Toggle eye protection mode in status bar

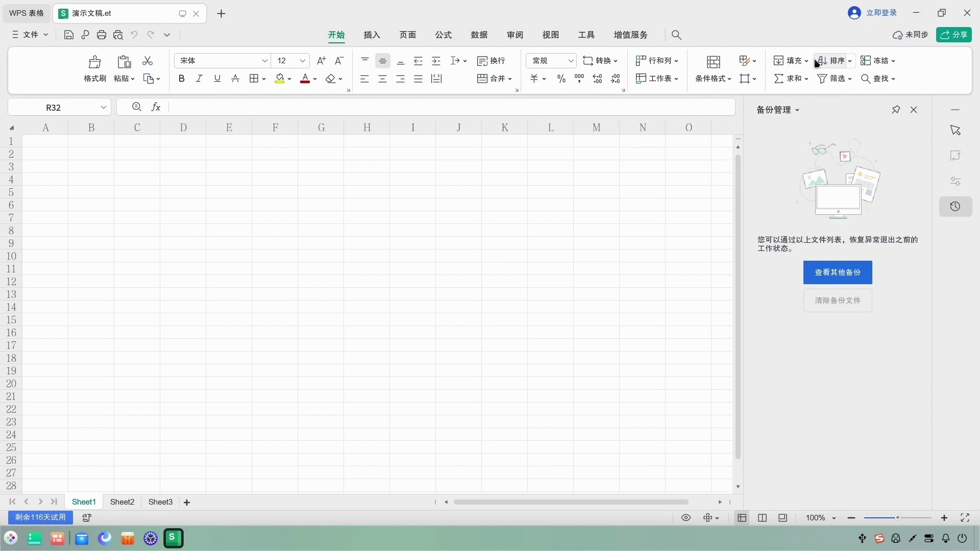(686, 518)
